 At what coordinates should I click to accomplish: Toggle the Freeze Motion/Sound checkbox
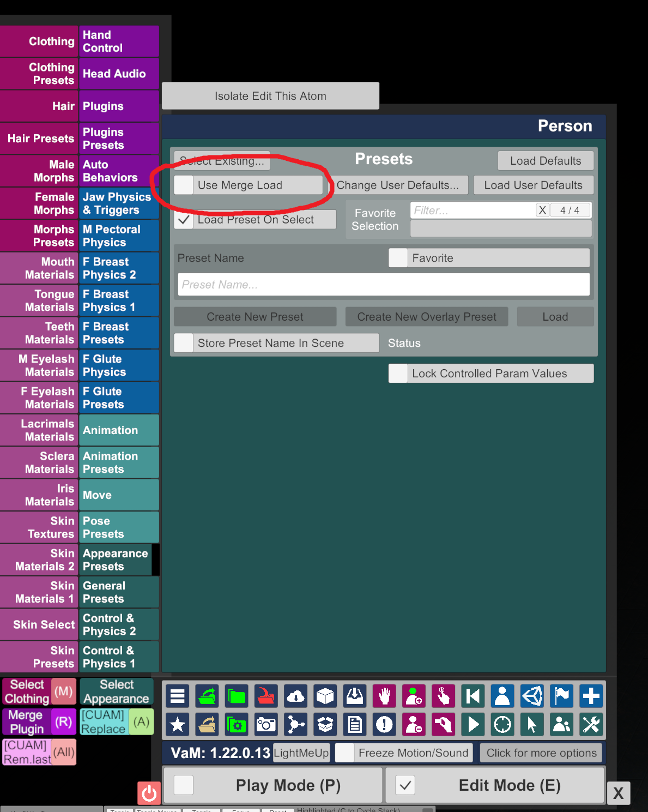coord(344,753)
